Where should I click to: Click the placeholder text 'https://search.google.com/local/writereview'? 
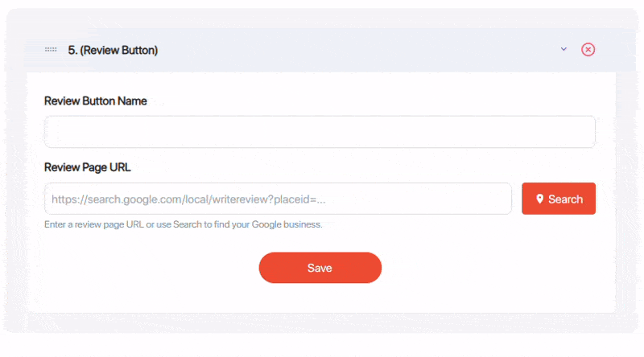click(x=159, y=199)
